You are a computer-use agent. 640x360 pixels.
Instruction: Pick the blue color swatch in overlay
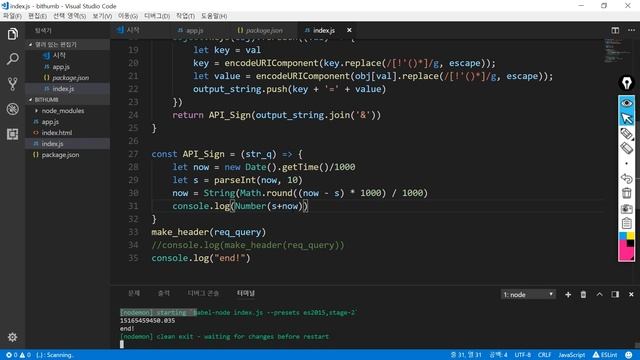point(623,236)
